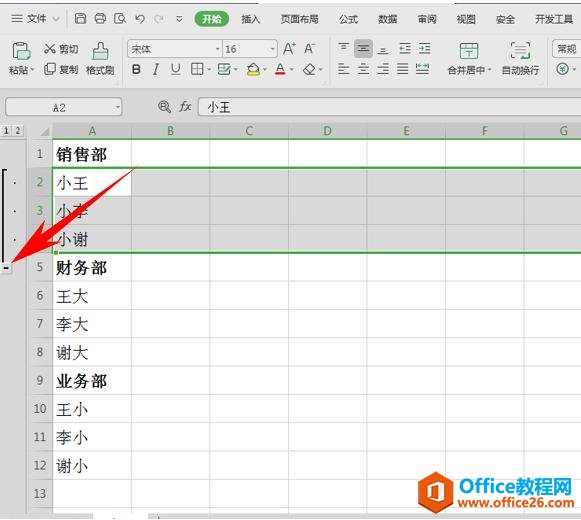
Task: Click the Name Box showing A2
Action: click(64, 107)
